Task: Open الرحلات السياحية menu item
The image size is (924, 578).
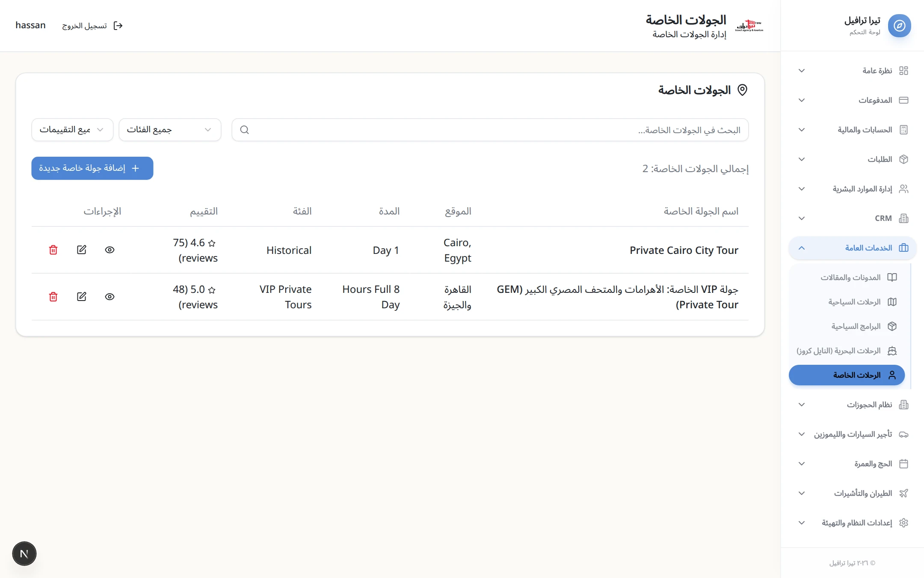Action: pos(847,302)
